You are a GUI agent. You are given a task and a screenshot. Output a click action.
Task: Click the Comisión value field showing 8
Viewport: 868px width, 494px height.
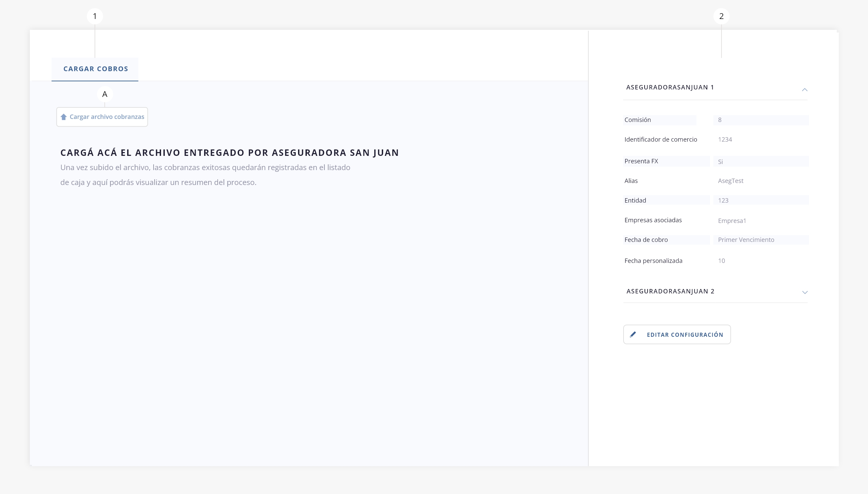click(761, 120)
